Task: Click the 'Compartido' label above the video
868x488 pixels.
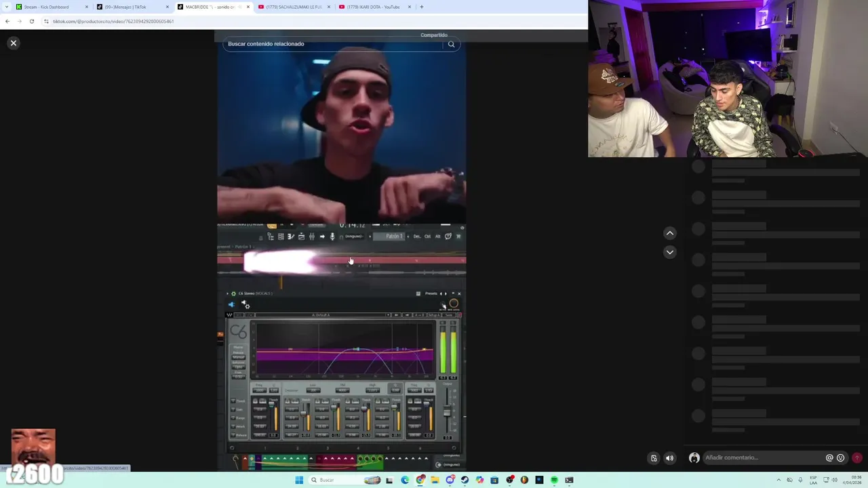Action: 434,35
